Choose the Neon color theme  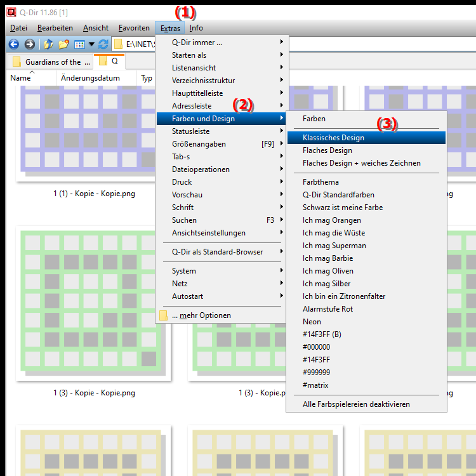coord(366,322)
